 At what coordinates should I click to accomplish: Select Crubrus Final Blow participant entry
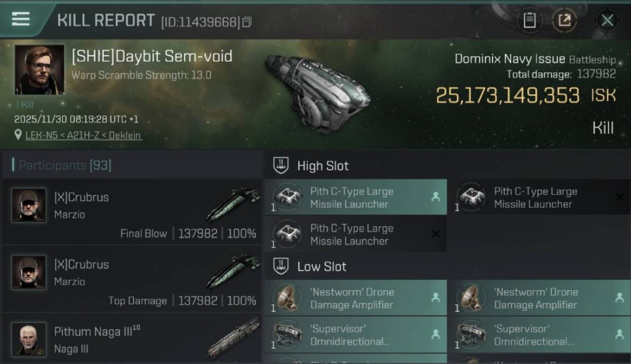tap(131, 212)
